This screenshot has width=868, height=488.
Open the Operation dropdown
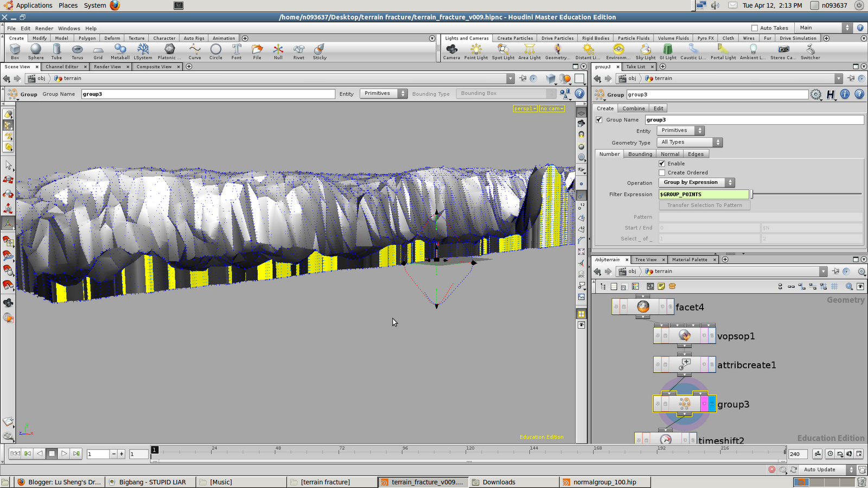point(697,183)
